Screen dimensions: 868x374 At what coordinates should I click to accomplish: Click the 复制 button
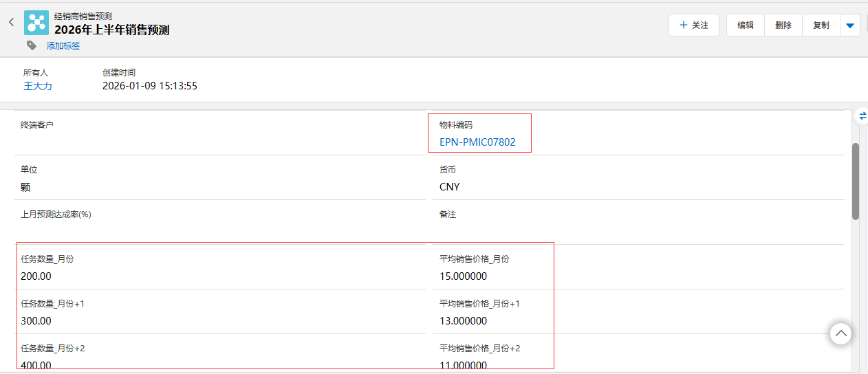click(821, 25)
